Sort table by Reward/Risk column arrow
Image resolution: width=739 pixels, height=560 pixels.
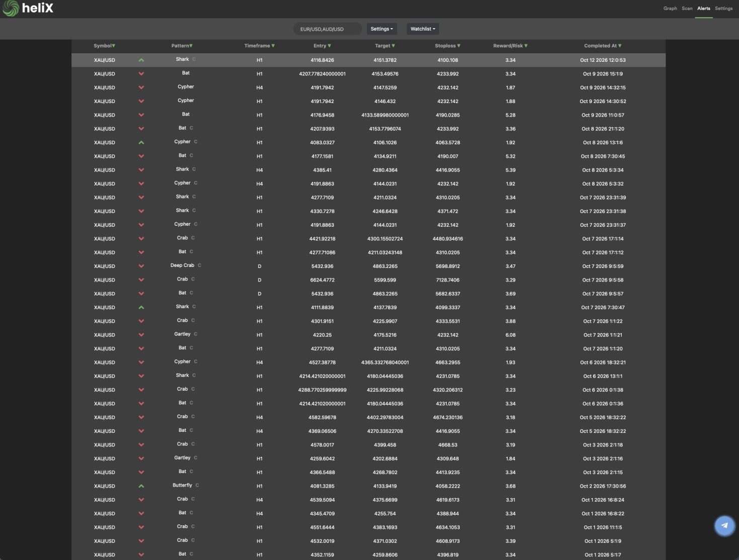(x=526, y=46)
